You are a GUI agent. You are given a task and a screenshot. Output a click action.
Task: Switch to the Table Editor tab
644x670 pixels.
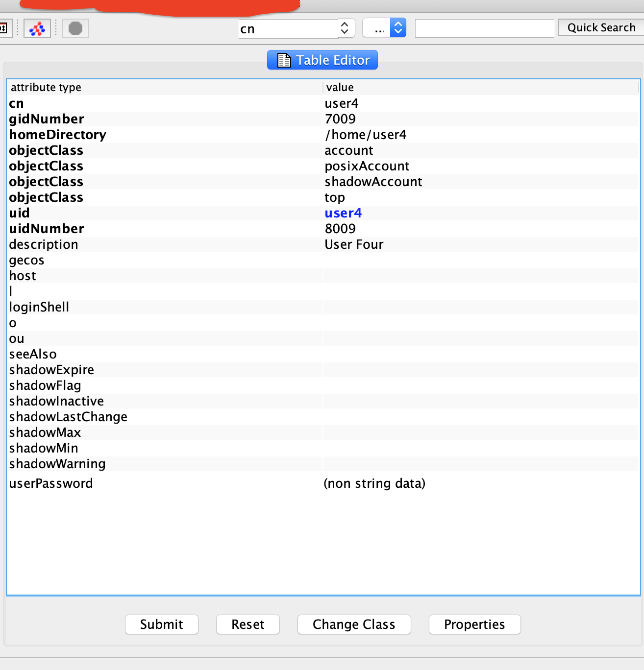(322, 60)
